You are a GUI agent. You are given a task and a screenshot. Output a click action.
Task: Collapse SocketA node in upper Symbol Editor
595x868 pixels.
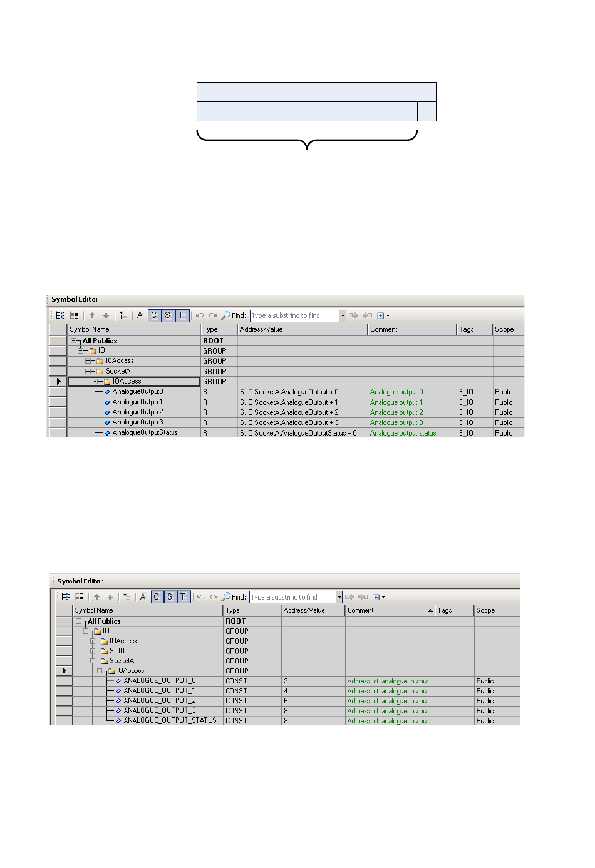tap(88, 371)
